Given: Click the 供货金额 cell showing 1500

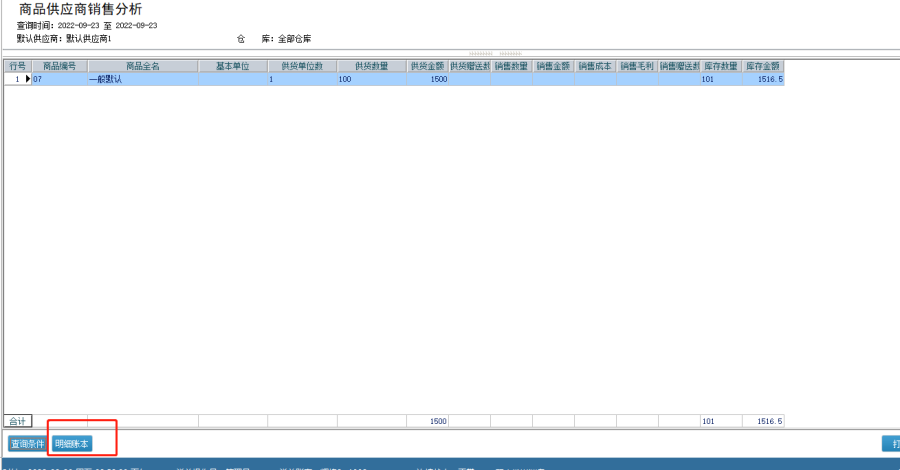Looking at the screenshot, I should point(428,78).
